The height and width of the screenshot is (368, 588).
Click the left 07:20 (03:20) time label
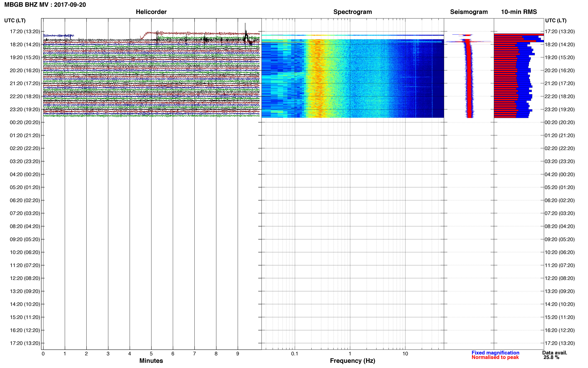pyautogui.click(x=25, y=213)
